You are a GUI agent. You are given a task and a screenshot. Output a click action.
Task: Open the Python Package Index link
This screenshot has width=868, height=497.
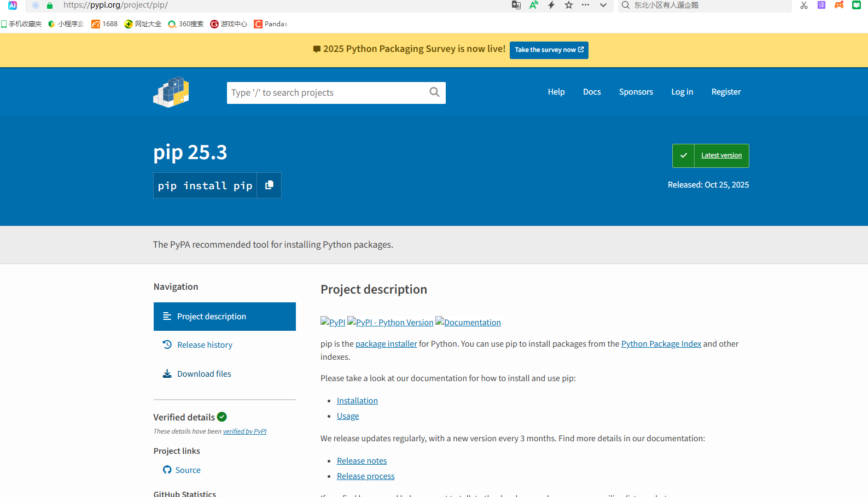(x=661, y=344)
